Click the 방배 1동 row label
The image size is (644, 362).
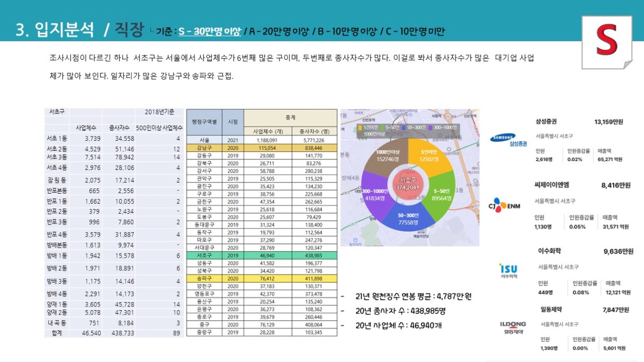pos(57,256)
